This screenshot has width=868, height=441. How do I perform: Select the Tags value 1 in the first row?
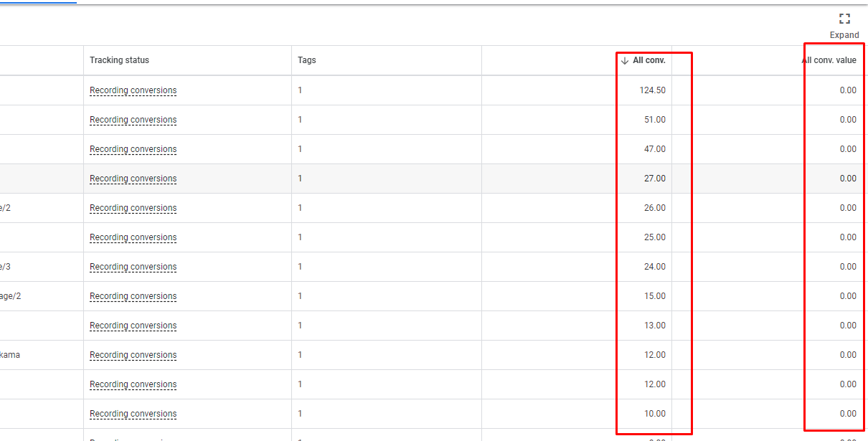point(299,90)
